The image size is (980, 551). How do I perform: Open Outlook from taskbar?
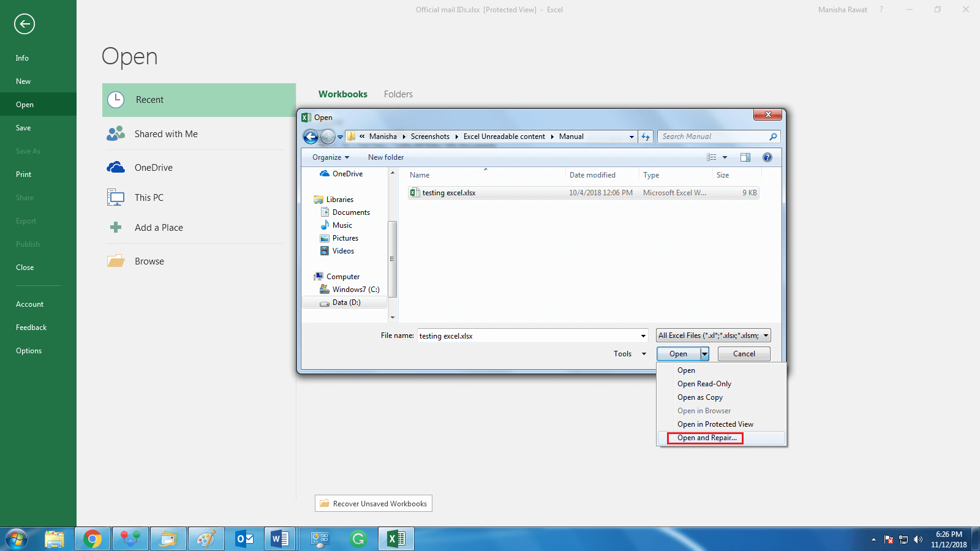245,539
